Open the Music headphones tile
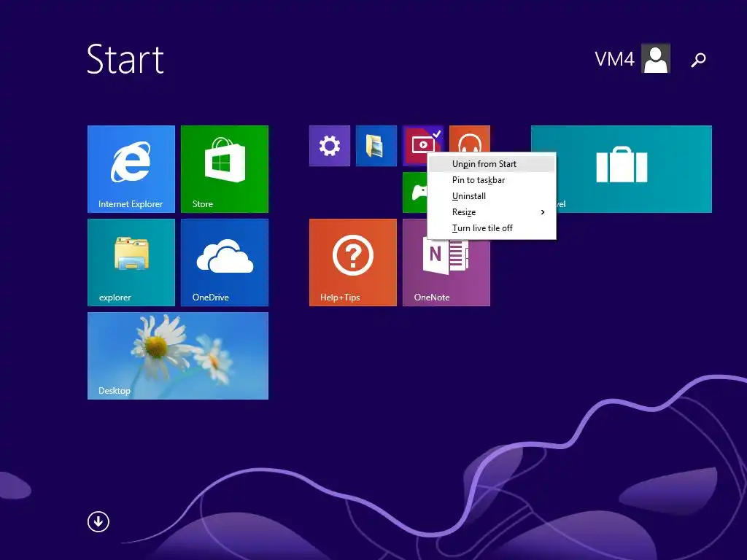This screenshot has width=747, height=560. tap(470, 139)
